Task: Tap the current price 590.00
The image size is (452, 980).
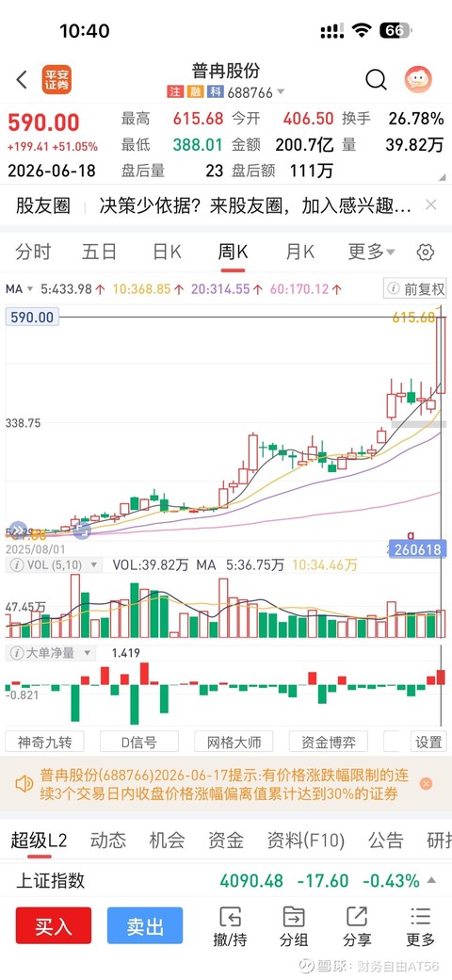Action: [x=43, y=122]
